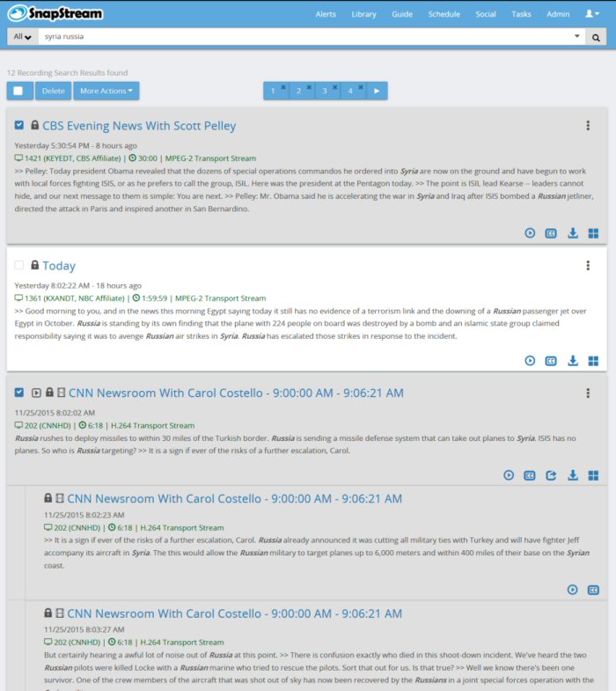Click lock icon on 8:02:23 AM CNN result
Screen dimensions: 616x691
pos(48,497)
